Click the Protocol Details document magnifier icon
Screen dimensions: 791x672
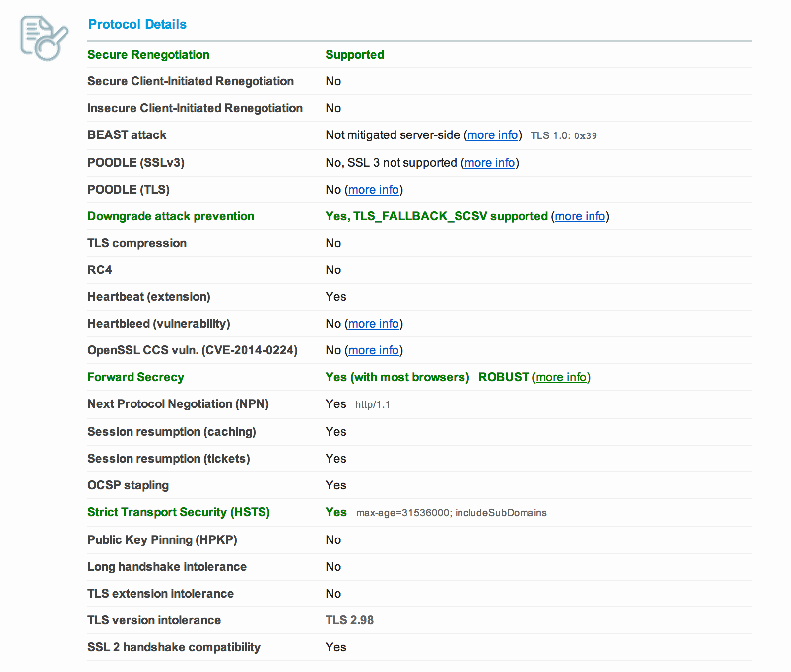[44, 38]
